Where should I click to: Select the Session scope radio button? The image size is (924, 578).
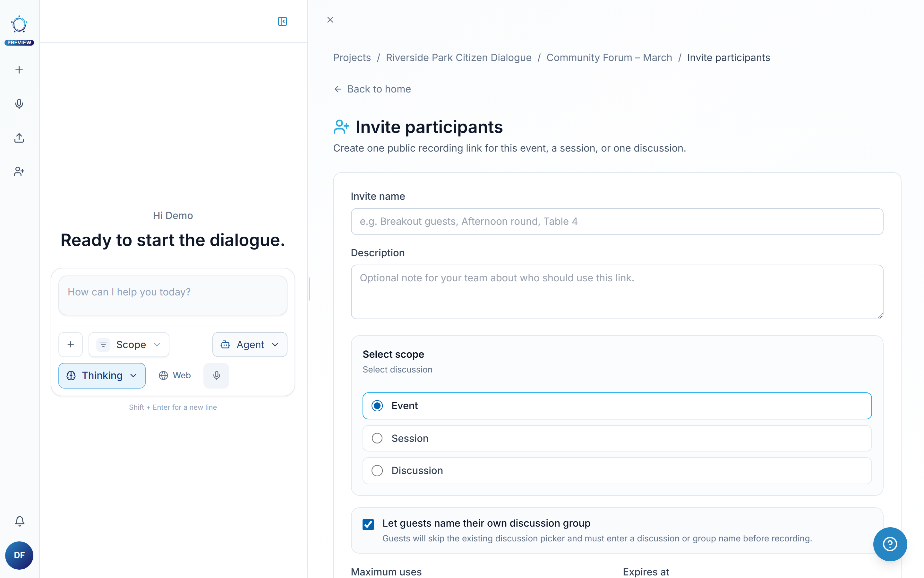(x=377, y=438)
